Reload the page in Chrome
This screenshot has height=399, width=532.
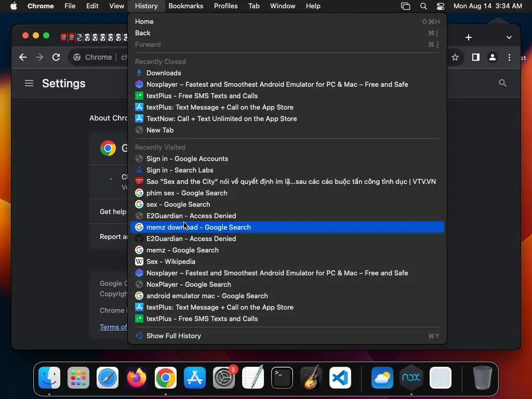pyautogui.click(x=56, y=57)
